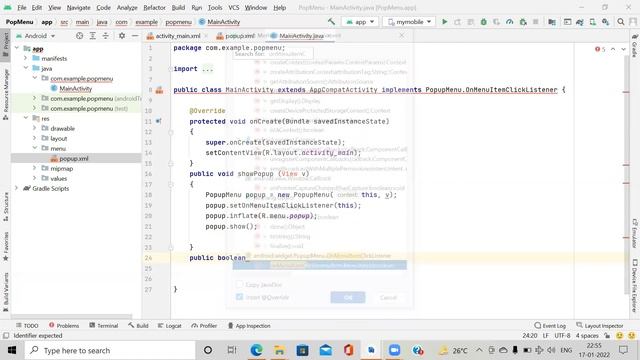Open the VCS menu
This screenshot has width=640, height=360.
coord(233,8)
